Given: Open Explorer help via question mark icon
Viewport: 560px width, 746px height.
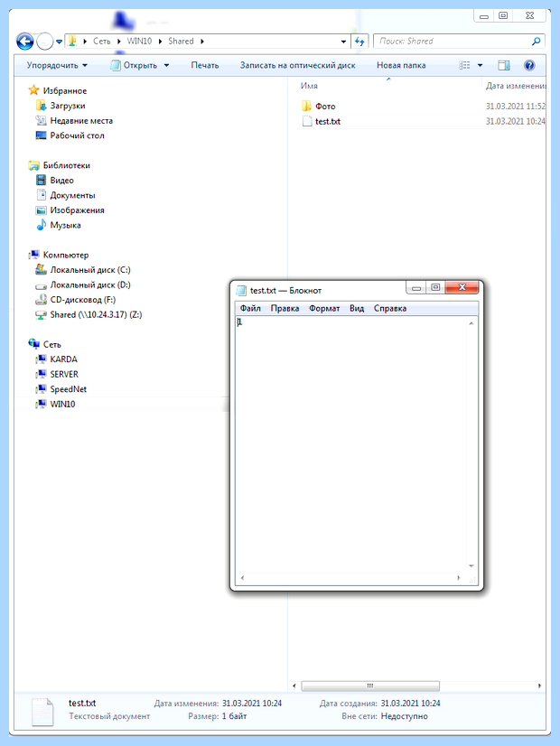Looking at the screenshot, I should (529, 65).
